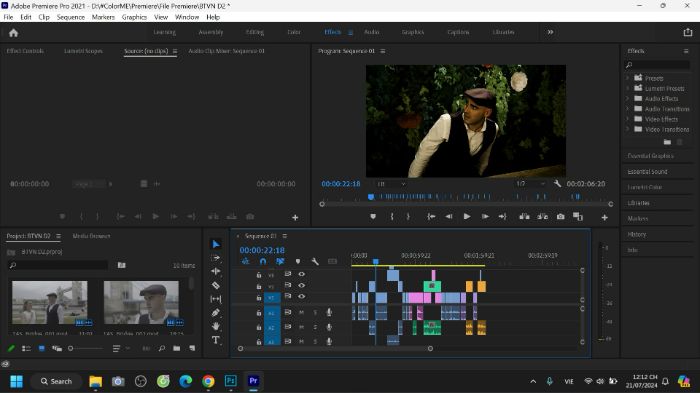700x393 pixels.
Task: Expand Audio Effects folder
Action: [x=627, y=99]
